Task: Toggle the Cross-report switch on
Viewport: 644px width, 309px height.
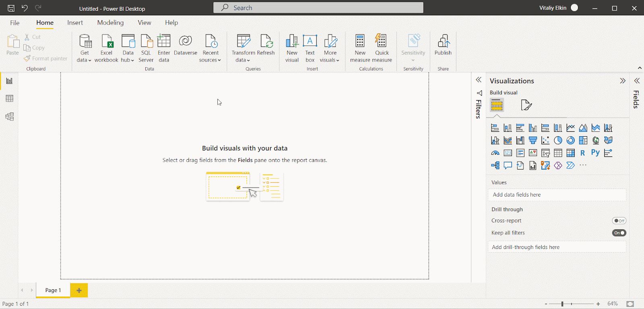Action: [619, 221]
